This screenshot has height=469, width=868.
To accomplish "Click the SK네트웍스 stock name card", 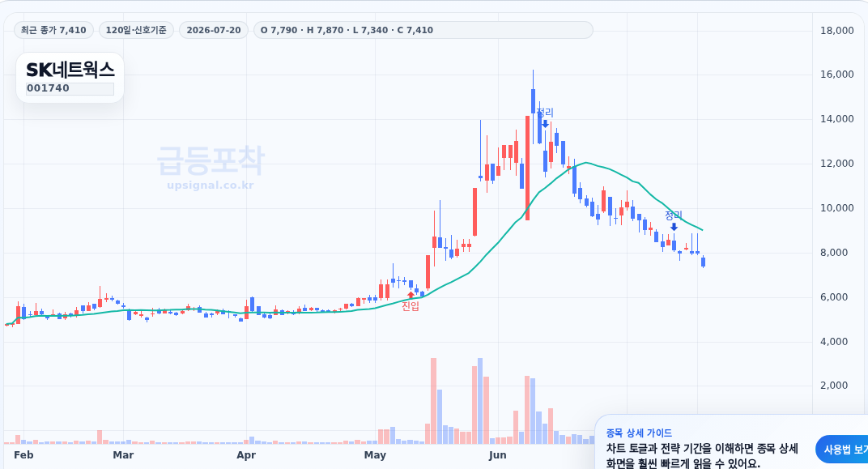I will [x=70, y=78].
